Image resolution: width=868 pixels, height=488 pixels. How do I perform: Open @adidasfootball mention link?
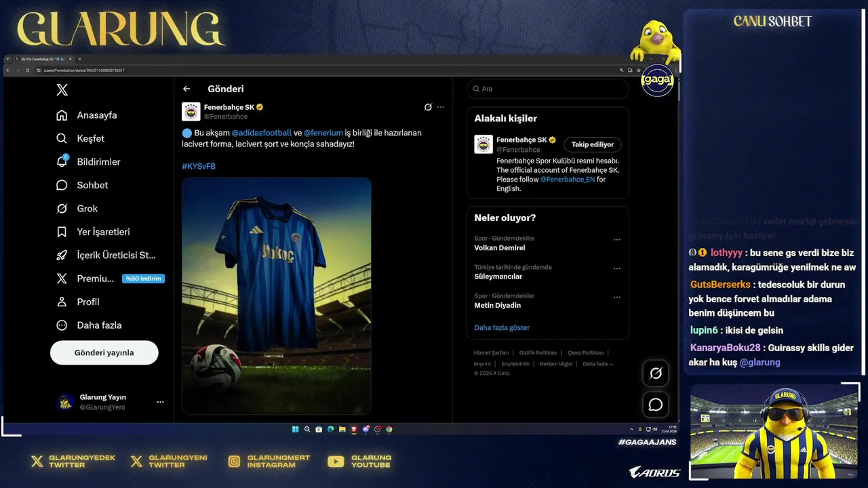(262, 133)
